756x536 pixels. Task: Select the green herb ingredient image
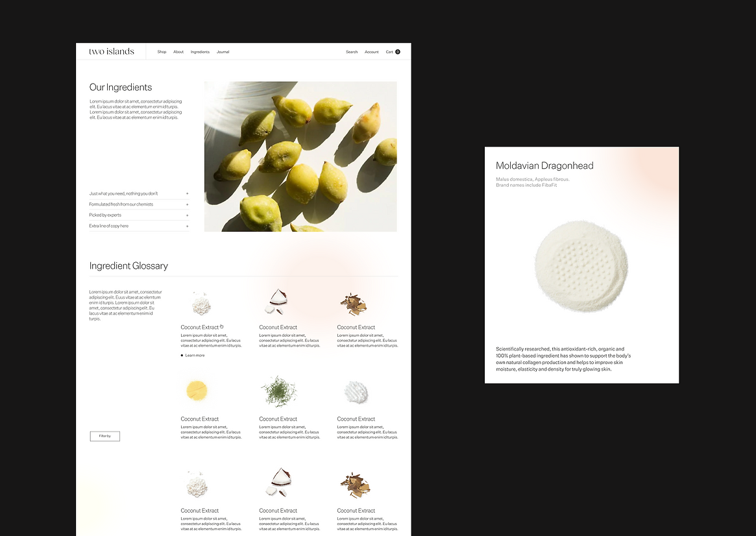click(278, 391)
